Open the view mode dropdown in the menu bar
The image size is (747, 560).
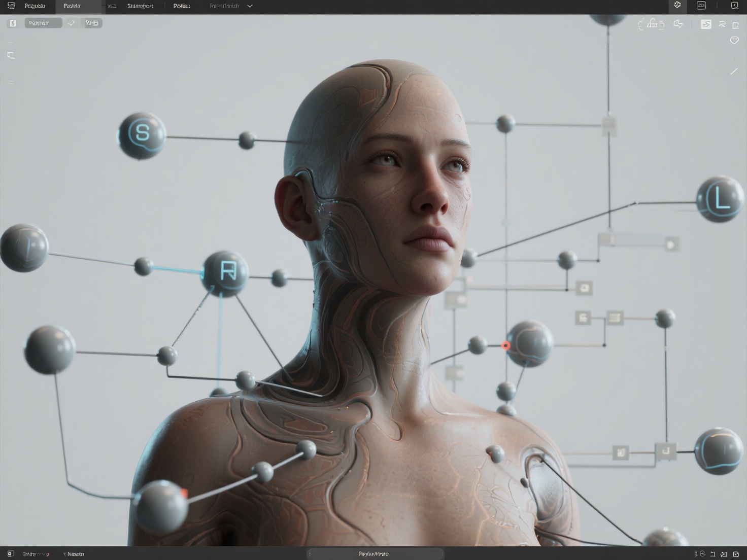click(x=231, y=6)
